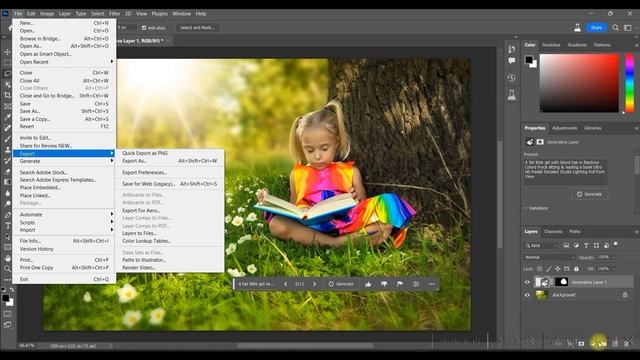Expand the Import submenu
The image size is (640, 360).
point(64,230)
